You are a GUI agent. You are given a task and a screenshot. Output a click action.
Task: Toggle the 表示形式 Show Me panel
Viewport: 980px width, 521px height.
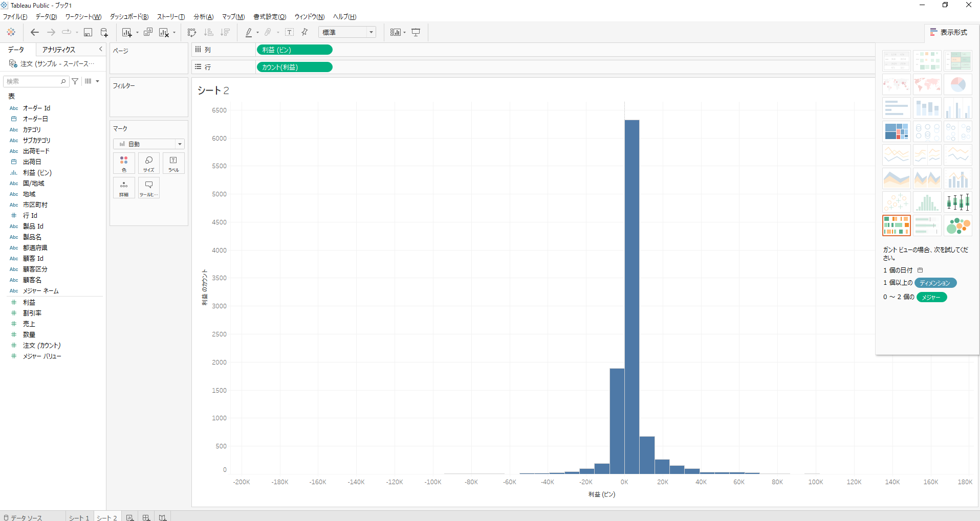[x=948, y=32]
